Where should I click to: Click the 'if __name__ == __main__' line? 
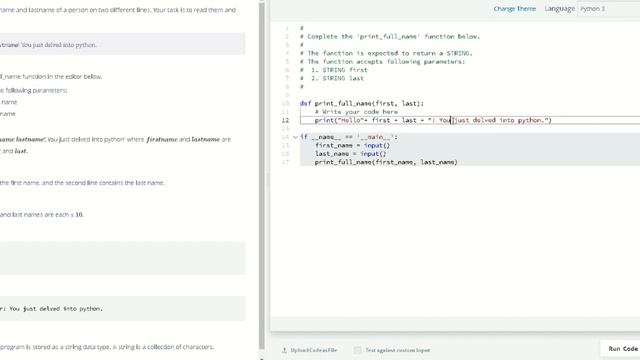click(349, 137)
